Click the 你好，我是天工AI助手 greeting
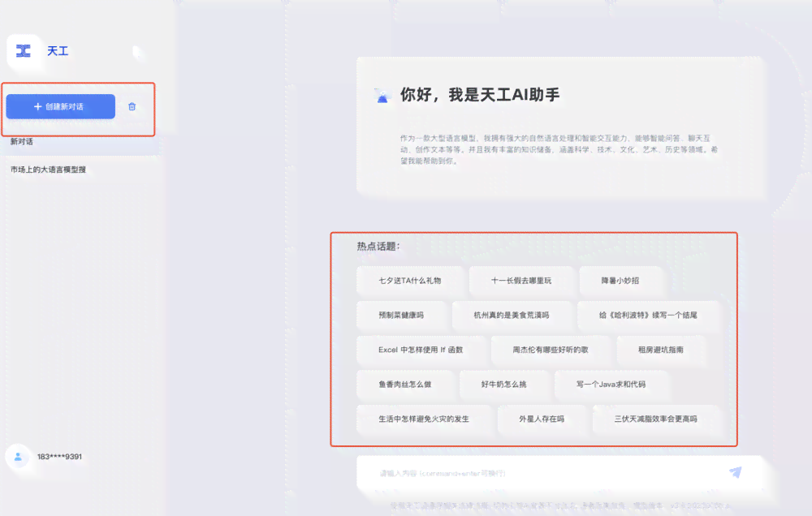Screen dimensions: 812x516 coord(480,95)
